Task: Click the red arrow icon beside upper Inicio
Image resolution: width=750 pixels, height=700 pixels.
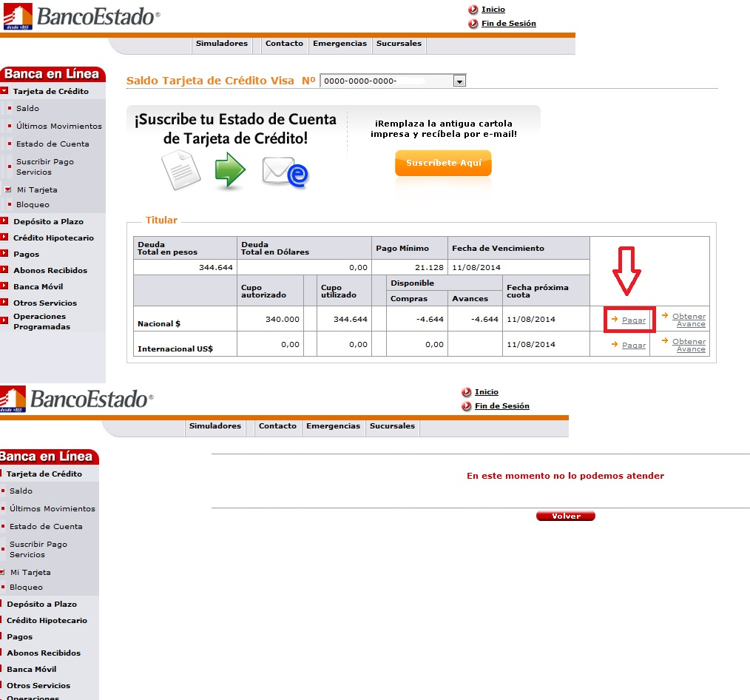Action: coord(473,9)
